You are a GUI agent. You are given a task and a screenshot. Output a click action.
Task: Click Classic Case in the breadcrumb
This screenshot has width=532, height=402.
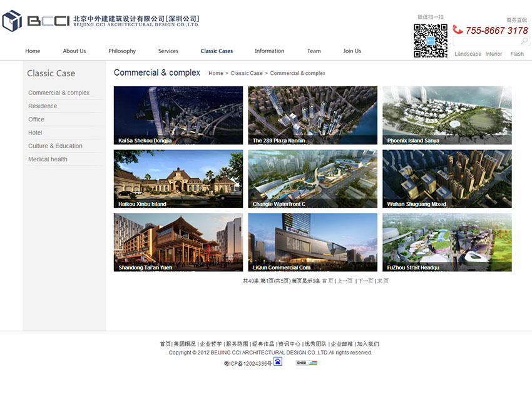[246, 74]
